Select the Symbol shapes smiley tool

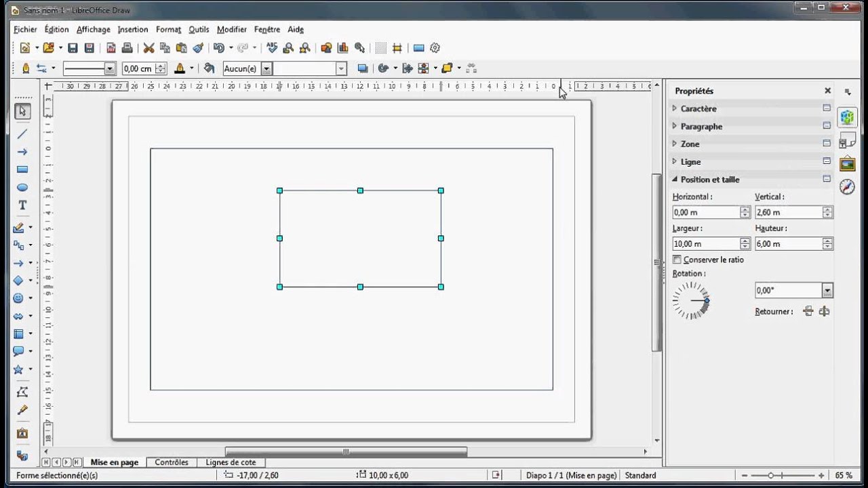tap(19, 298)
